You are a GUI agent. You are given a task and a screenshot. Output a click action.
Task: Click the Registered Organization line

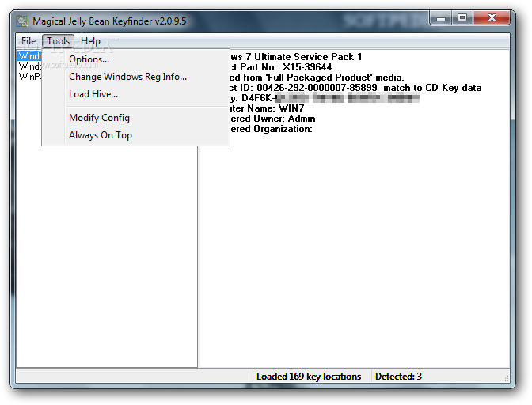pyautogui.click(x=271, y=129)
